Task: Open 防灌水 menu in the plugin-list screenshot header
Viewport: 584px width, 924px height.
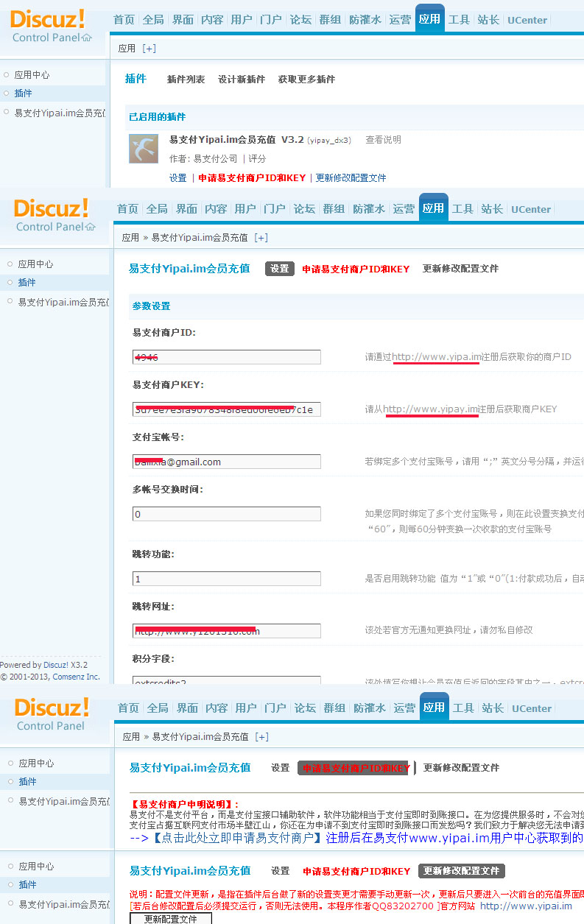Action: [365, 20]
